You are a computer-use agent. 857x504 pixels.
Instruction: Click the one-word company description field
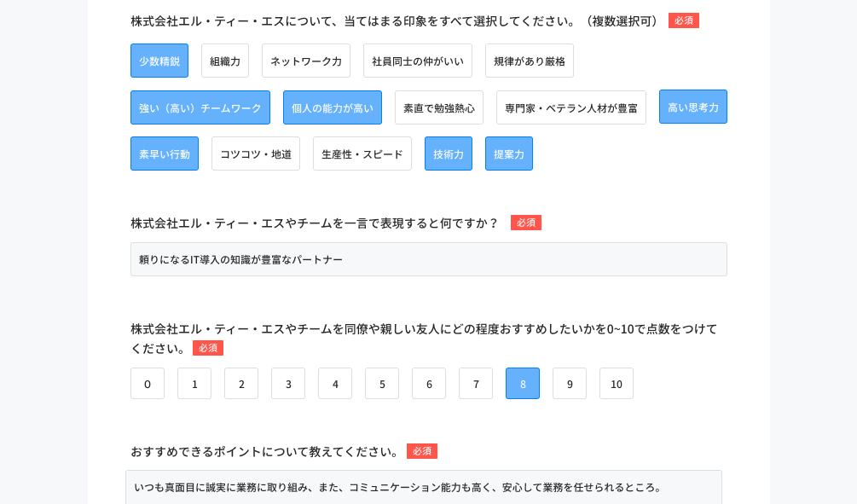coord(428,259)
